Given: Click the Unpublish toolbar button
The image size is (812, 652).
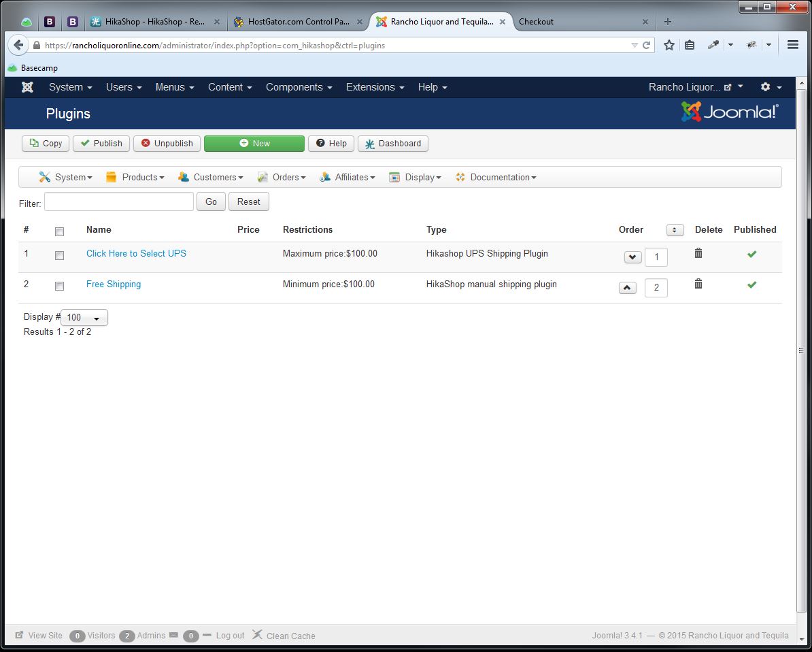Looking at the screenshot, I should (x=167, y=144).
